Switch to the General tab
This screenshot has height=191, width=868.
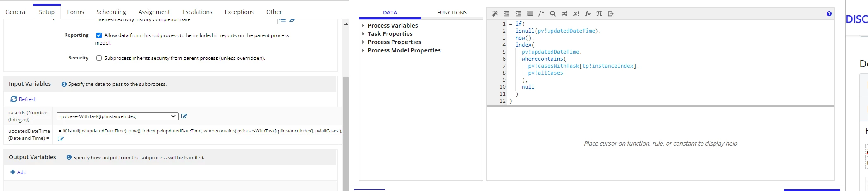[x=16, y=12]
